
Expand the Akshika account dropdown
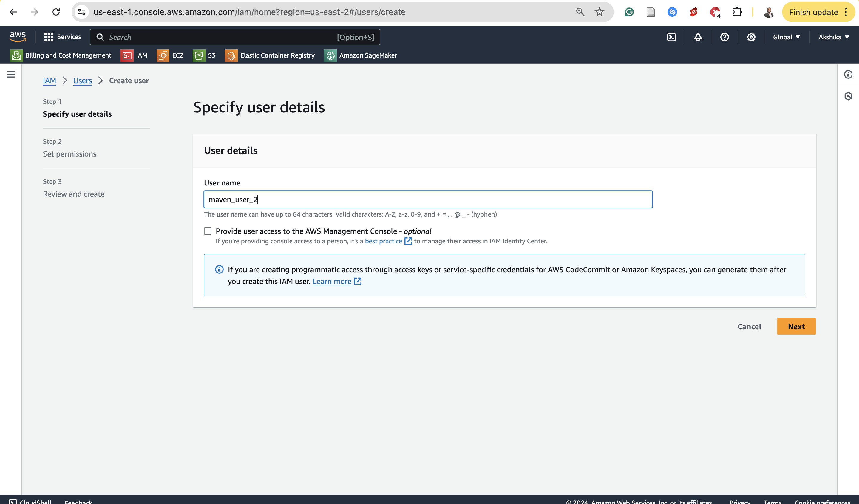click(833, 37)
